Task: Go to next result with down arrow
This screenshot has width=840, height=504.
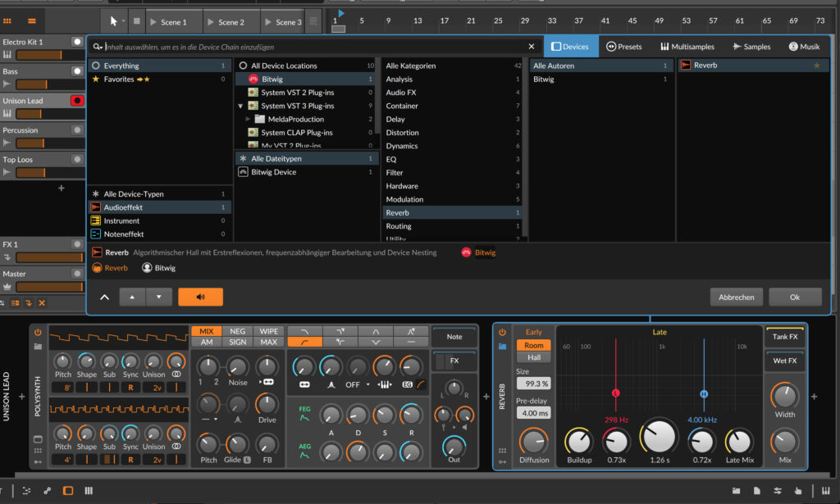Action: click(158, 297)
